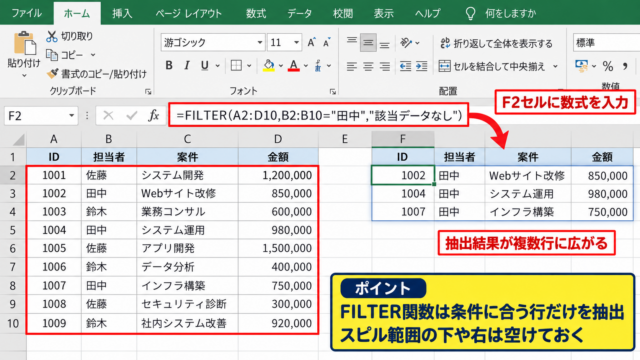Open the ファイル tab

[x=27, y=13]
